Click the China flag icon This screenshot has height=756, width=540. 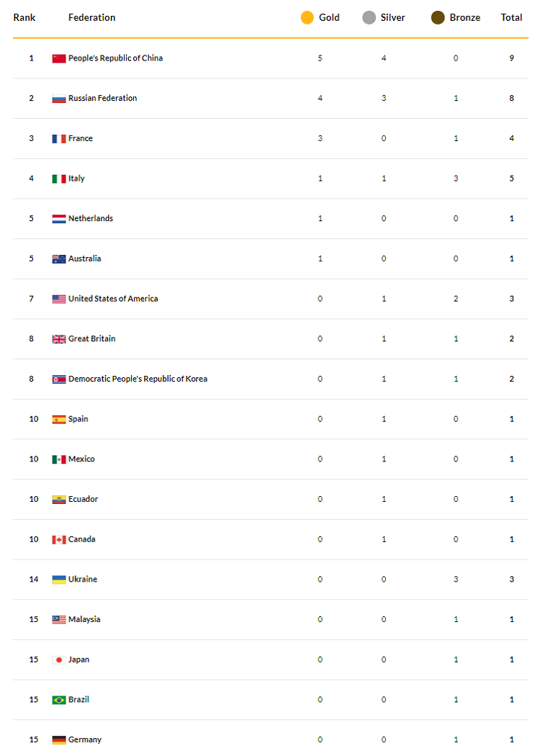point(59,59)
